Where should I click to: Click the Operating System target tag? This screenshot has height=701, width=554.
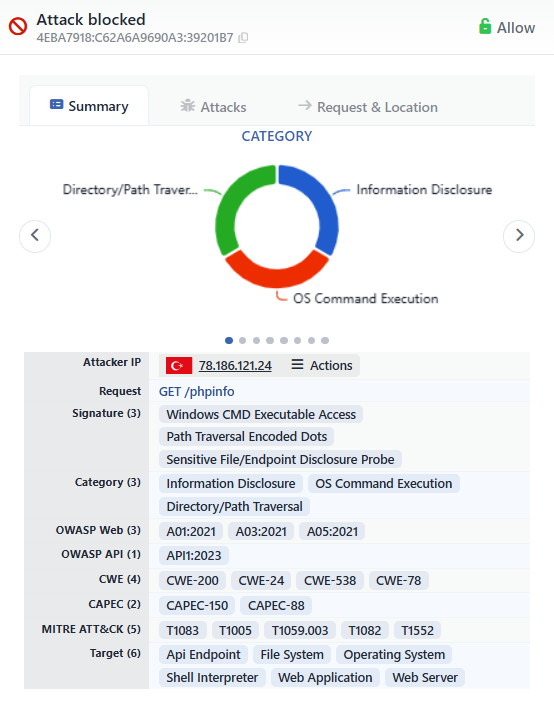(394, 655)
